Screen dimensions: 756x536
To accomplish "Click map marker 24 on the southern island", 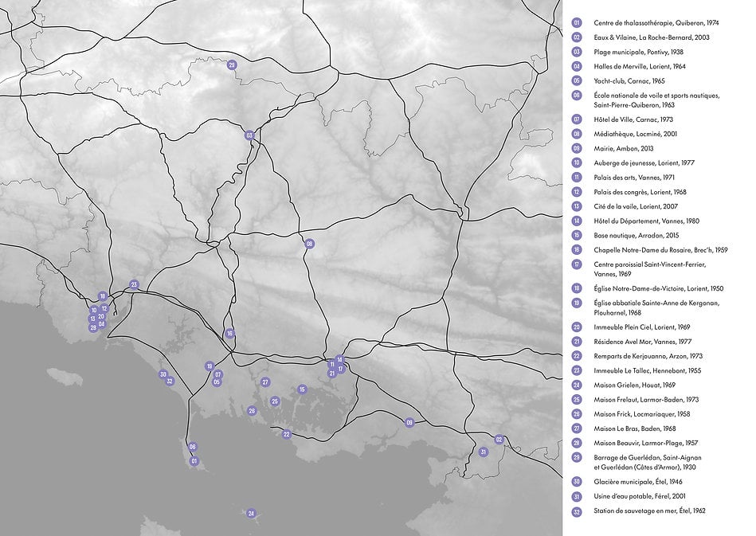I will coord(251,513).
